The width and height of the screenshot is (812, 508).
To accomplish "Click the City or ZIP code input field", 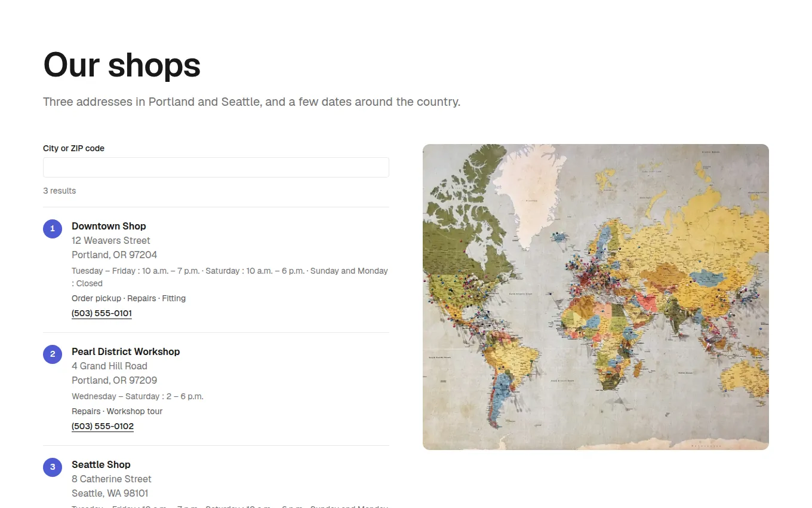I will 216,167.
